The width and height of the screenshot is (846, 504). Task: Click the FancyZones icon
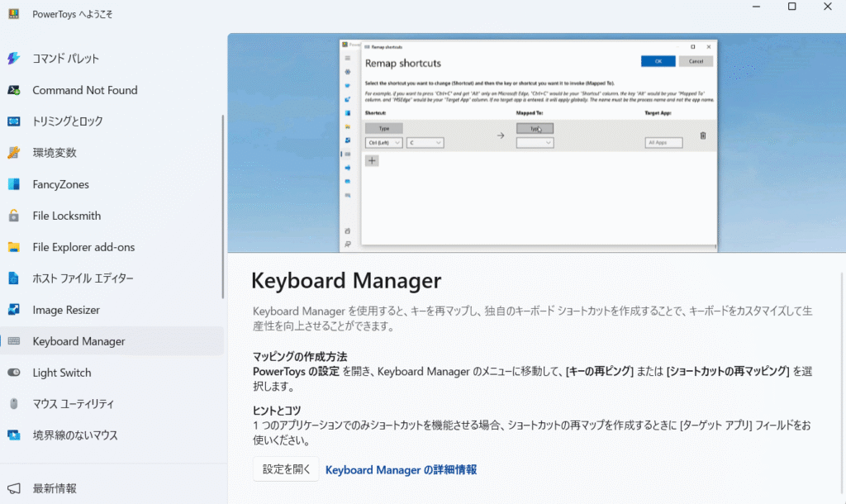tap(14, 184)
